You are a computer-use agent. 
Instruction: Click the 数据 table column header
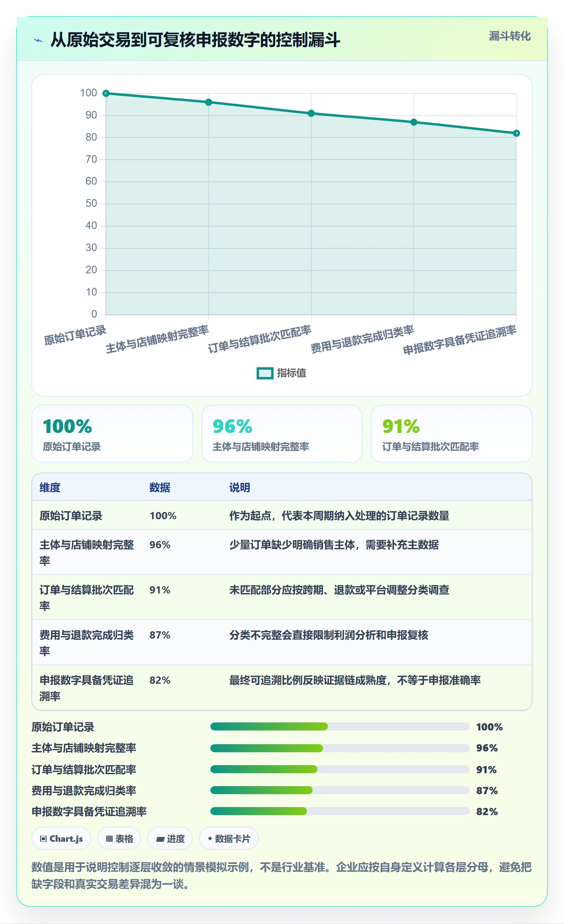click(160, 488)
